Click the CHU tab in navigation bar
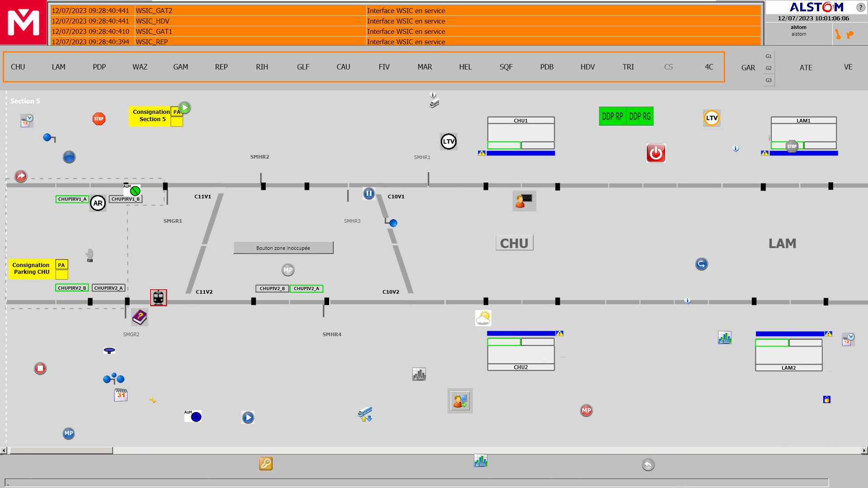Viewport: 868px width, 488px height. pos(17,67)
